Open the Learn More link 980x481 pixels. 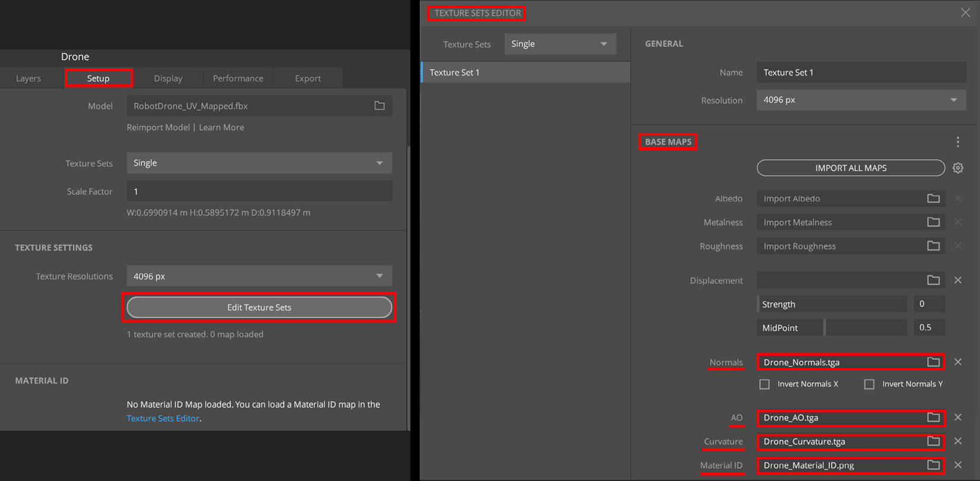tap(222, 127)
